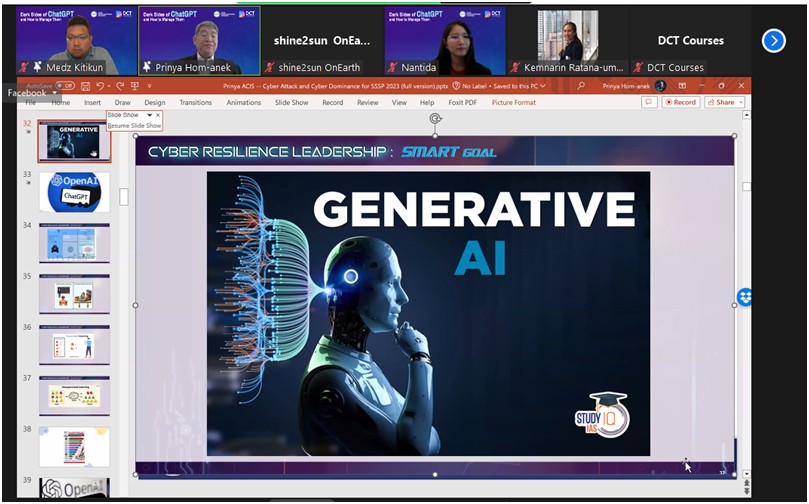The width and height of the screenshot is (809, 504).
Task: Select slide 33 OpenAI ChatGPT thumbnail
Action: click(74, 192)
